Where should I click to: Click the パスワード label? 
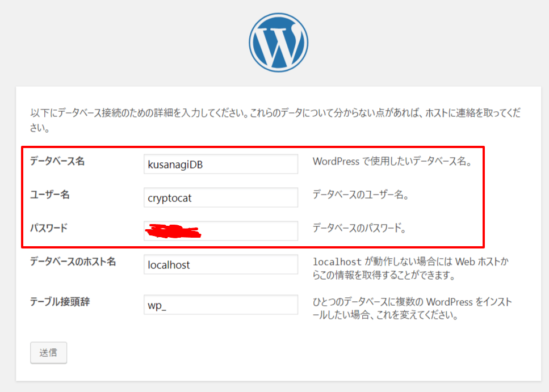[x=49, y=228]
